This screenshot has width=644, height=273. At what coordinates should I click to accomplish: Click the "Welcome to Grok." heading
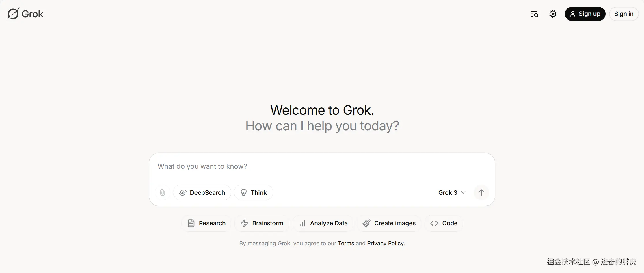click(x=322, y=110)
